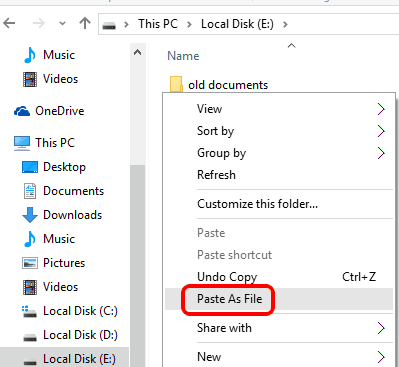Screen dimensions: 399x367
Task: Click the old documents folder icon
Action: coord(176,84)
